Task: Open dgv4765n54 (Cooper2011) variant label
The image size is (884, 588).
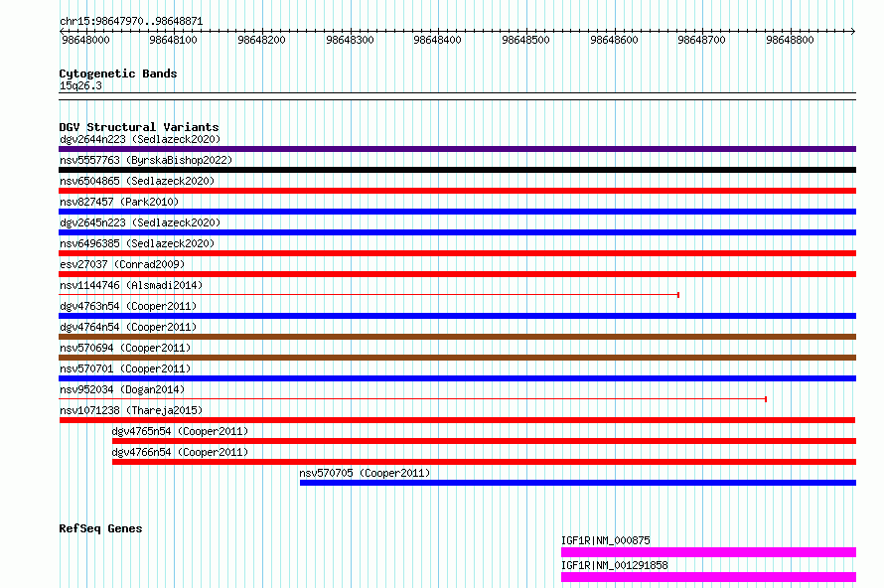Action: tap(180, 431)
